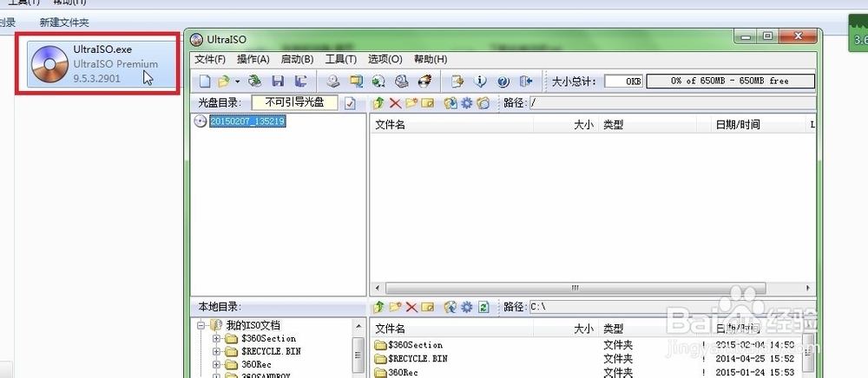Viewport: 868px width, 378px height.
Task: Toggle the boot info check icon beside 不可引导光盘
Action: click(350, 103)
